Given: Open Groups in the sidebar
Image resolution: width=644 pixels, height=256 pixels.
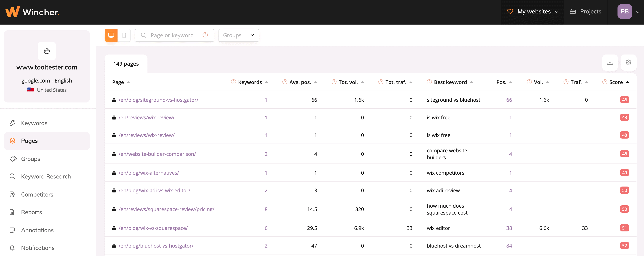Looking at the screenshot, I should pos(47,159).
